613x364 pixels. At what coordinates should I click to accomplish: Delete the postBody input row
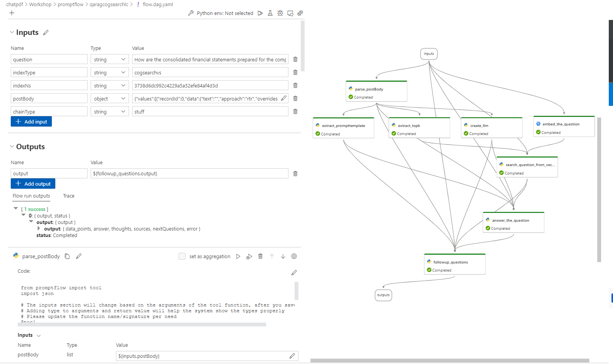pyautogui.click(x=295, y=99)
